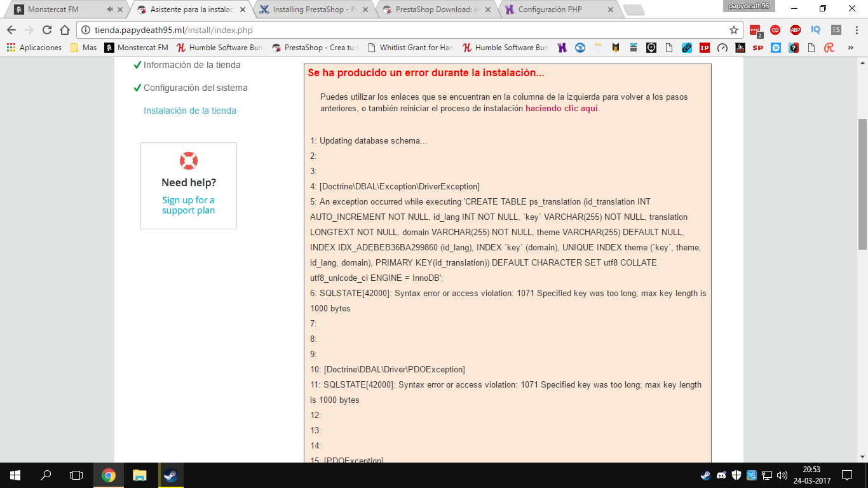Open Windows Task View
Screen dimensions: 868x488
(x=76, y=475)
